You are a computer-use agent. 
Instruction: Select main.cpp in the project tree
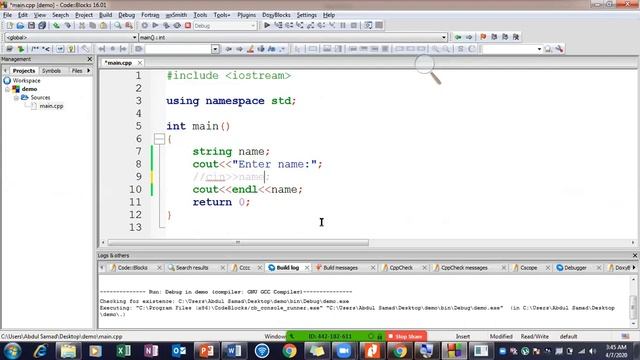click(x=51, y=106)
